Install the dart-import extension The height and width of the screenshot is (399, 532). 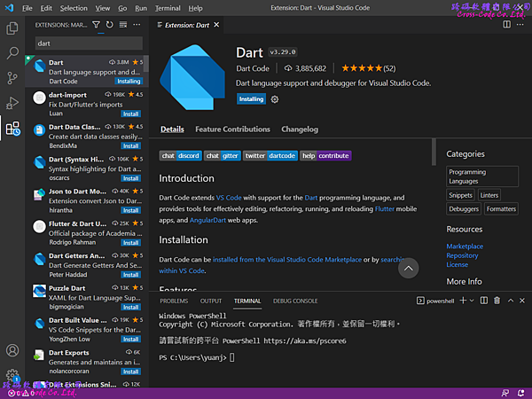(x=130, y=113)
